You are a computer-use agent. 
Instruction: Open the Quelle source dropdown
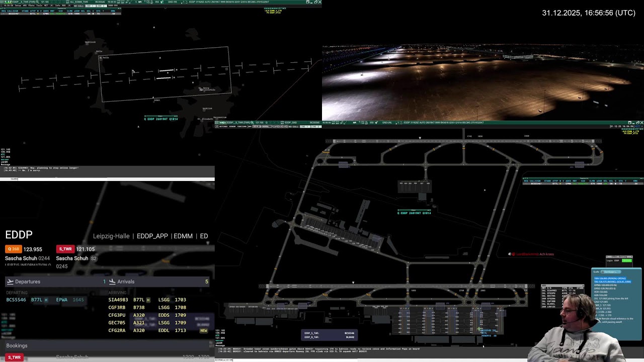(611, 271)
